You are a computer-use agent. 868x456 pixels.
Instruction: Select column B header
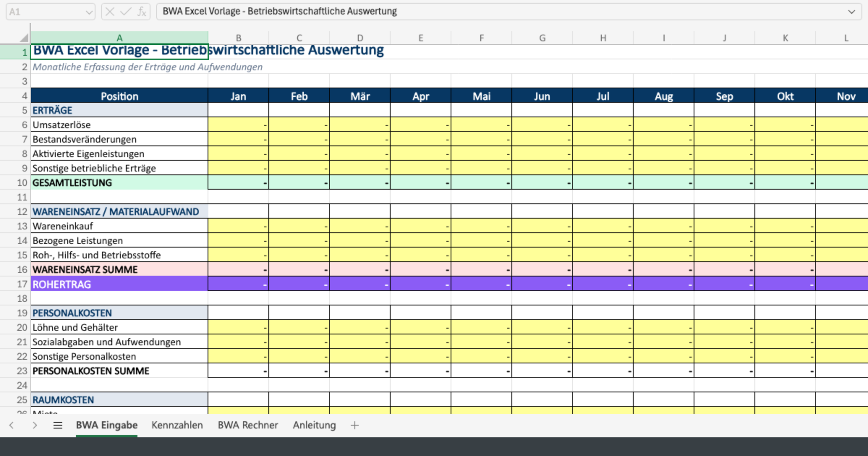[x=239, y=38]
